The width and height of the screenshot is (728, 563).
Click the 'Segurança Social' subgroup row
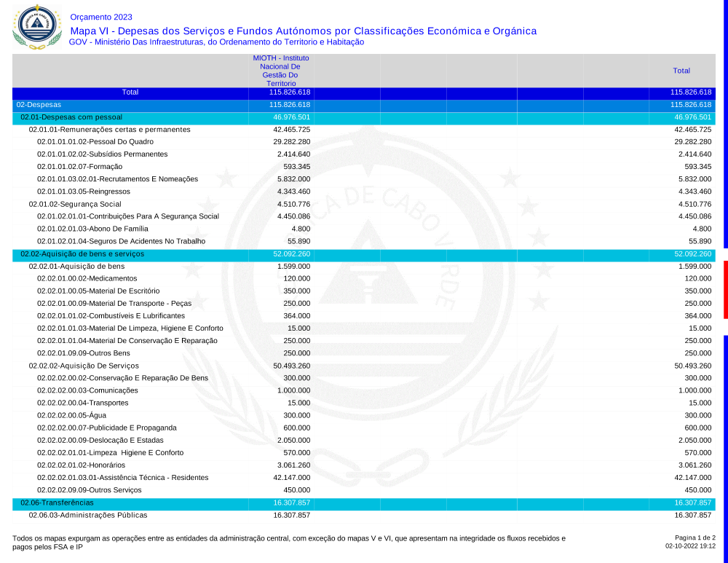click(75, 204)
